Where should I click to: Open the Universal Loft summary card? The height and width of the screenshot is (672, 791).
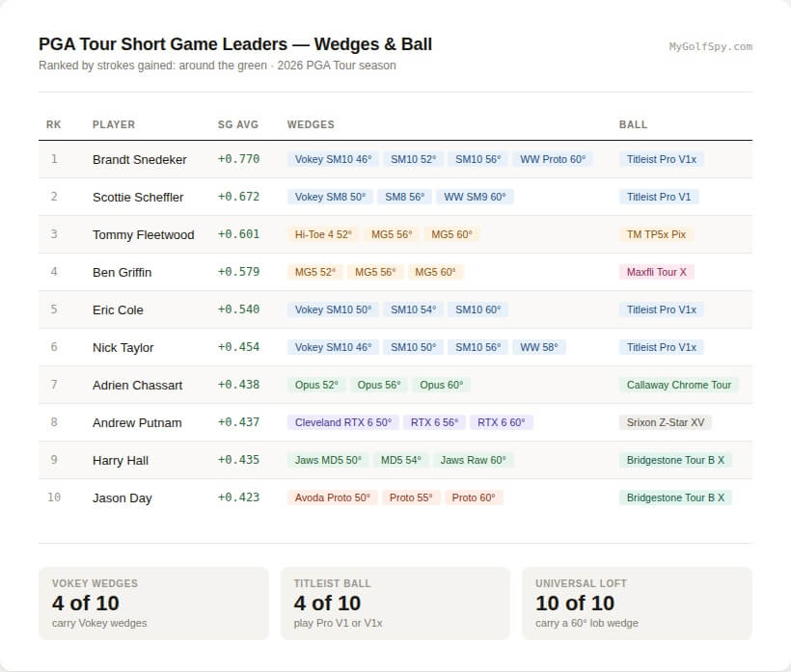tap(637, 604)
